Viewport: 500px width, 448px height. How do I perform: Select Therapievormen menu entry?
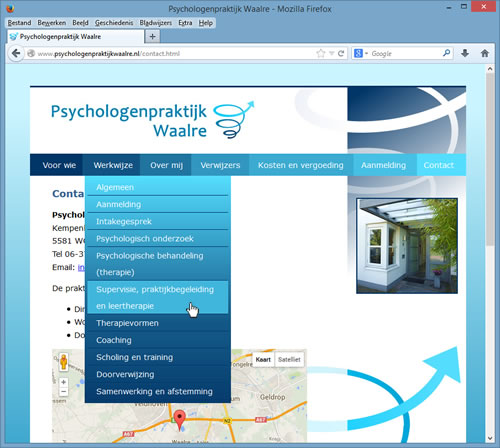[x=157, y=323]
